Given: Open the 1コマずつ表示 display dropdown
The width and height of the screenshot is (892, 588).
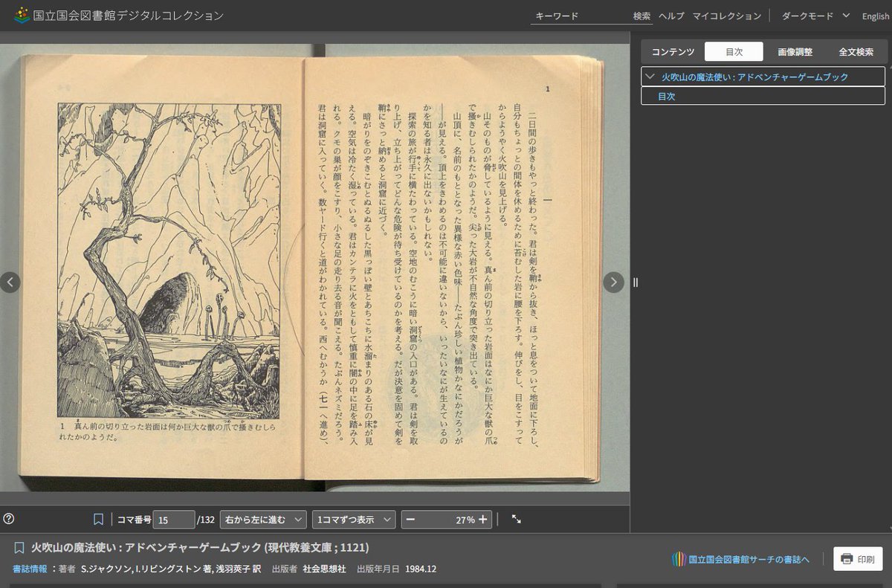Looking at the screenshot, I should 354,520.
